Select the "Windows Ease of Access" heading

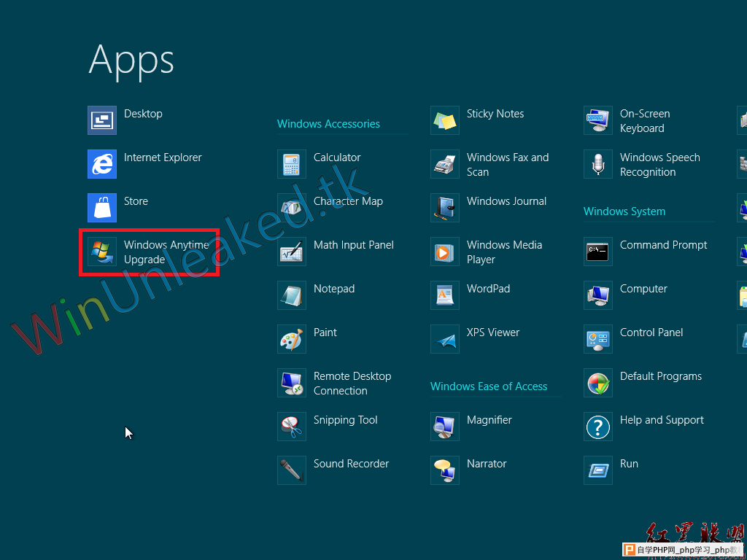(x=489, y=386)
